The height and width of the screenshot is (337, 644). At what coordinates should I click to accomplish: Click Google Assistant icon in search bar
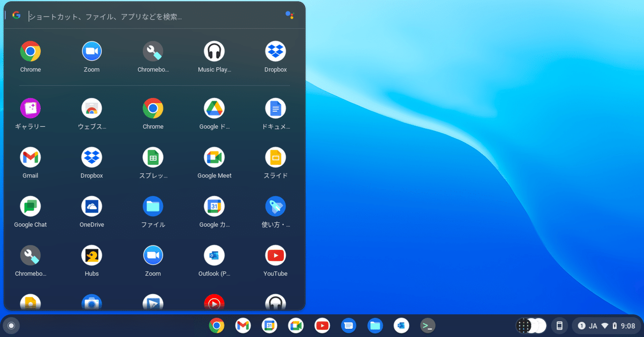tap(289, 15)
